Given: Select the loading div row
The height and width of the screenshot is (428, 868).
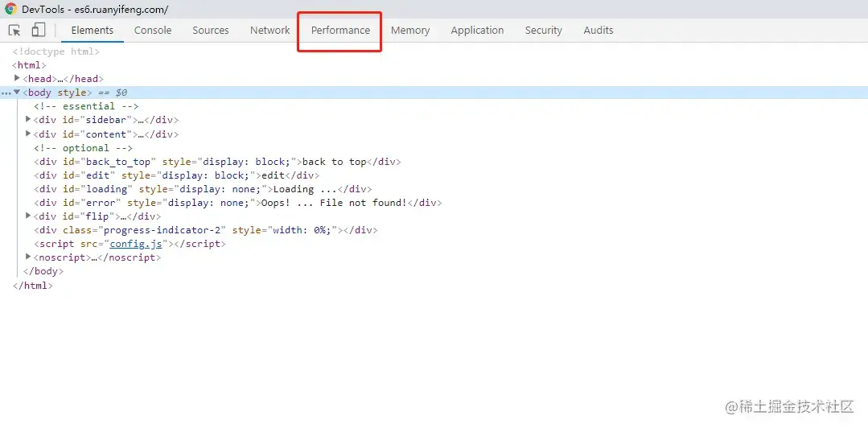Looking at the screenshot, I should tap(203, 189).
